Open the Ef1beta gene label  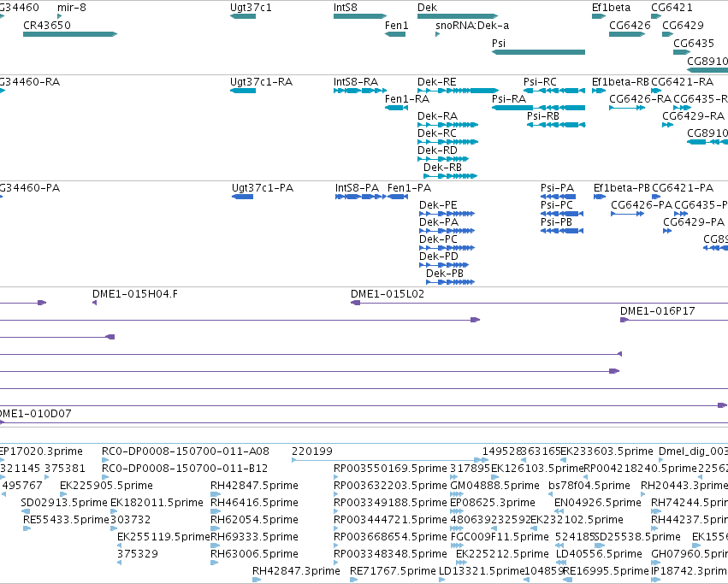coord(611,8)
